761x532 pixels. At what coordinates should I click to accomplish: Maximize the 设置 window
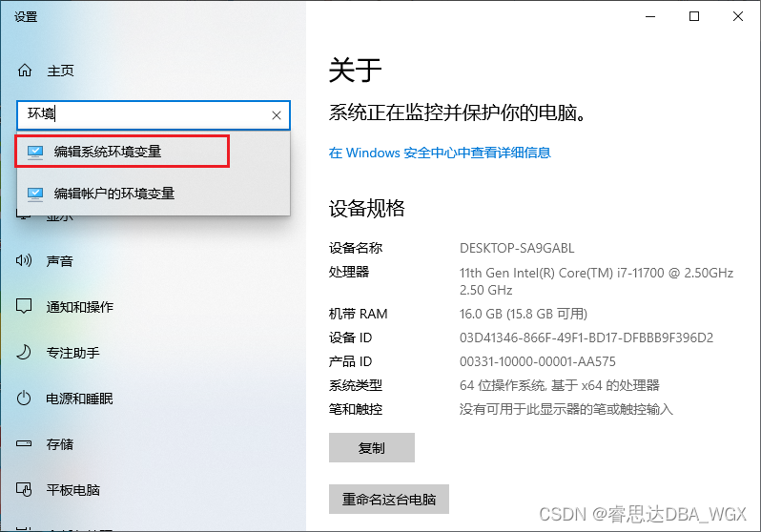(694, 16)
